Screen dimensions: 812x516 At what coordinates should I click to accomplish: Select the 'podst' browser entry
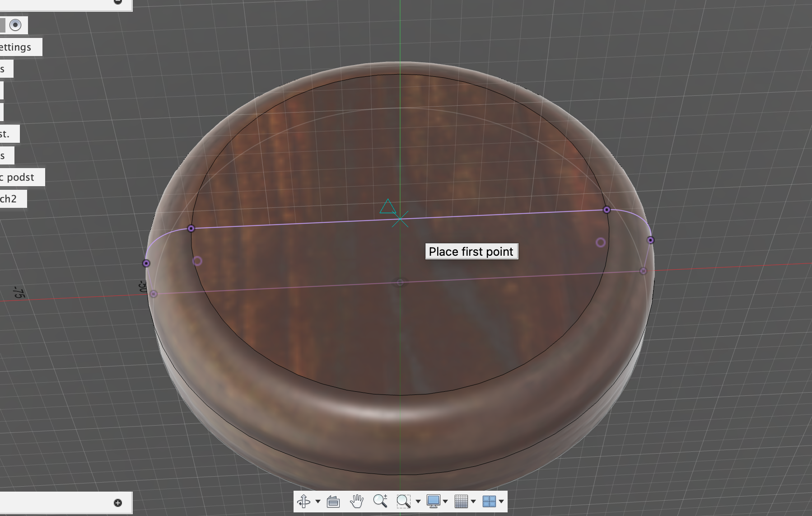(x=20, y=177)
